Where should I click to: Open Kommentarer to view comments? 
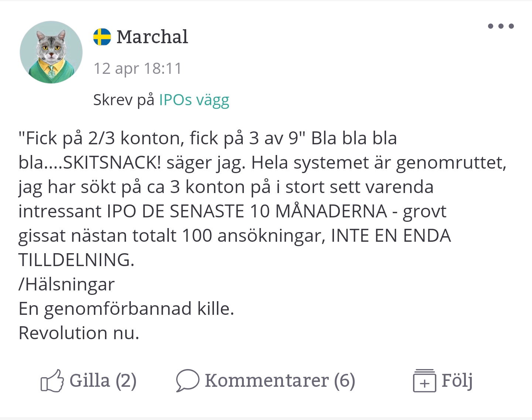(266, 381)
